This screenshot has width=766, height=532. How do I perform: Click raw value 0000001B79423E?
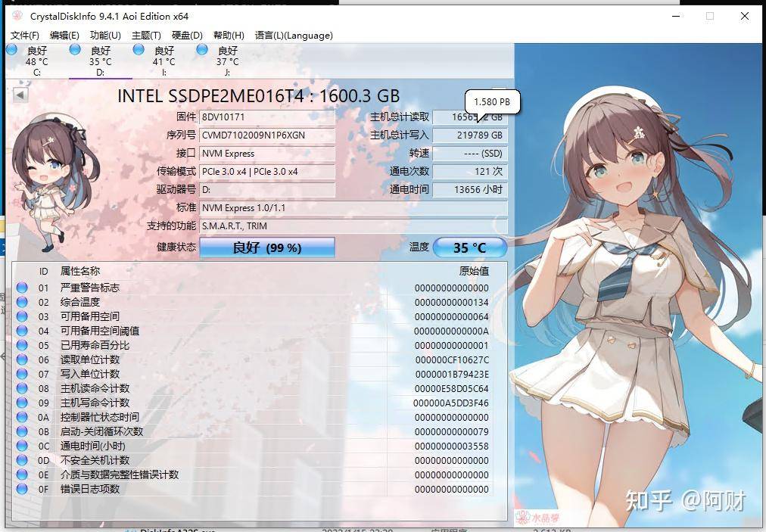point(452,374)
